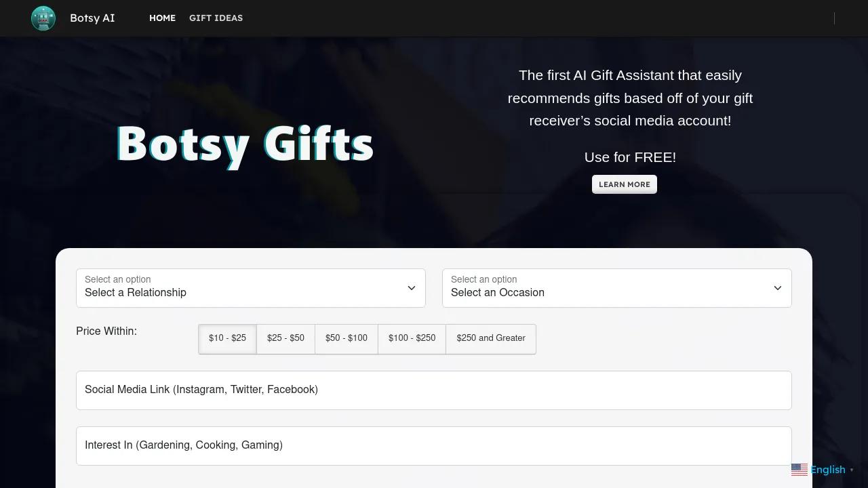Go to the HOME nav item
The width and height of the screenshot is (868, 488).
pos(162,18)
